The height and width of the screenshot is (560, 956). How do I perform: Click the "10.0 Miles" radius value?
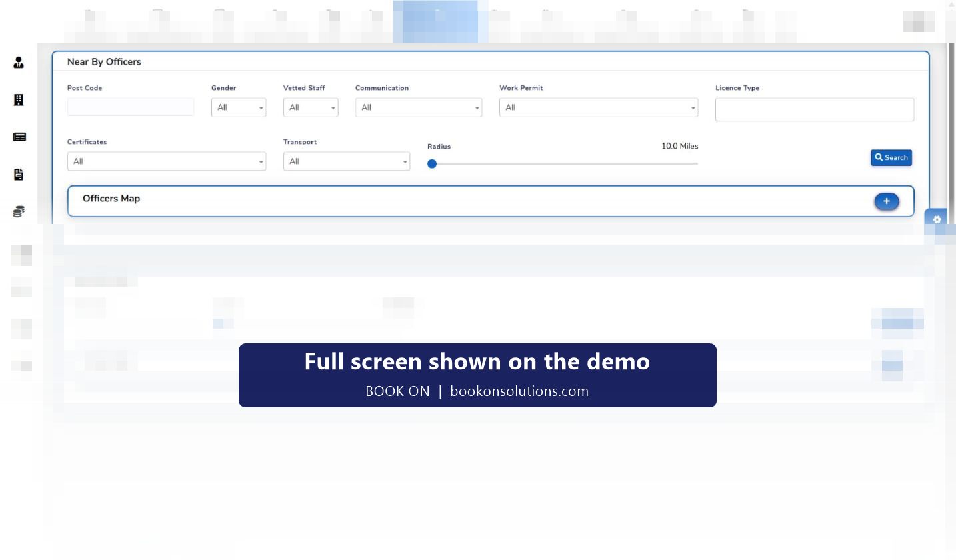coord(680,146)
